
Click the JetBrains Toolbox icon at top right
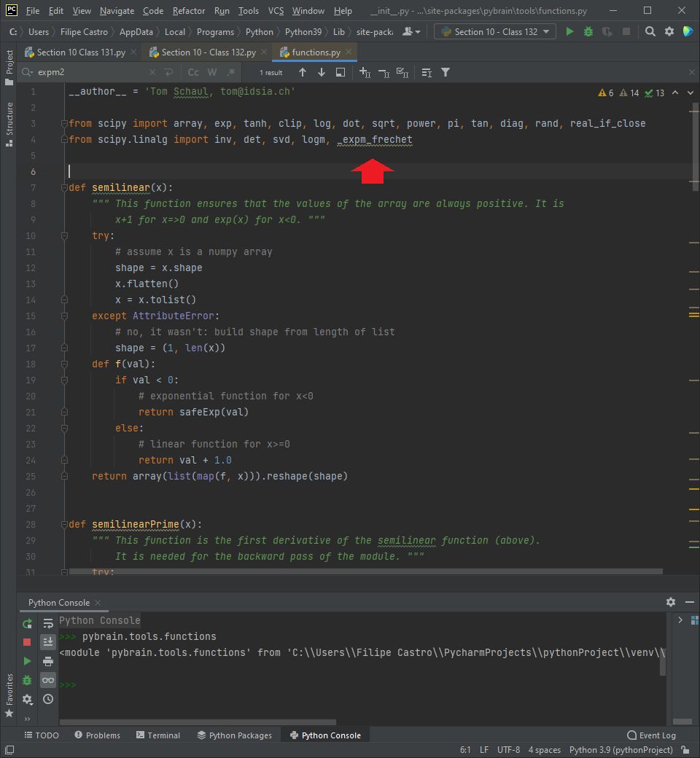[x=688, y=31]
